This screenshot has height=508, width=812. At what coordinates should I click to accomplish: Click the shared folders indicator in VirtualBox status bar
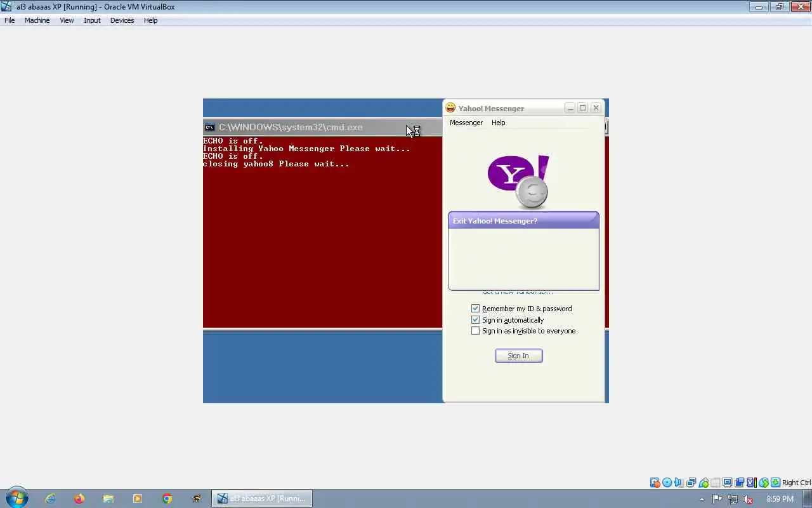pos(716,483)
